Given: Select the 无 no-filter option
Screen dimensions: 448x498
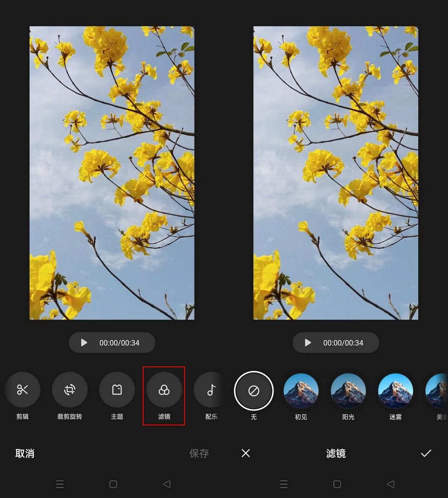Looking at the screenshot, I should click(x=254, y=391).
